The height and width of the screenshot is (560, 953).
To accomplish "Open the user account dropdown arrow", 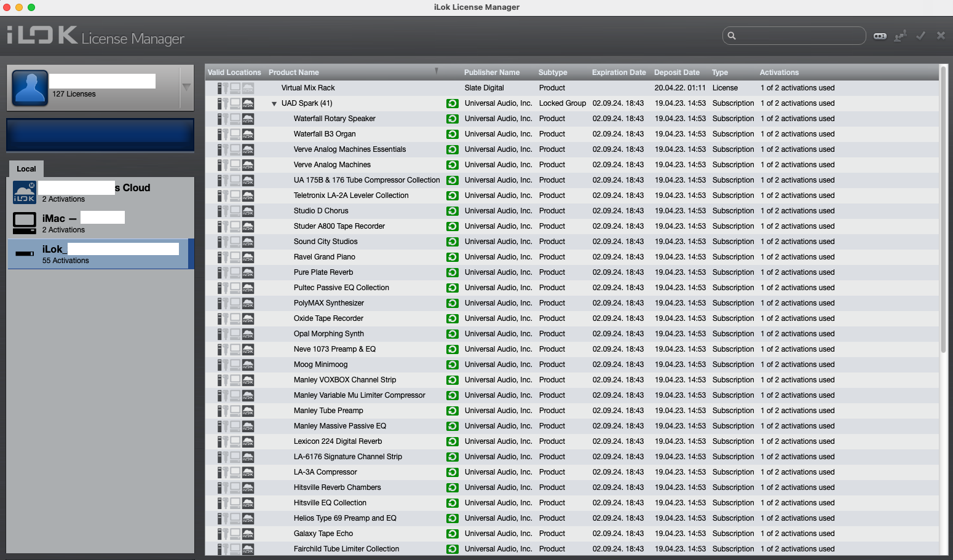I will coord(186,88).
